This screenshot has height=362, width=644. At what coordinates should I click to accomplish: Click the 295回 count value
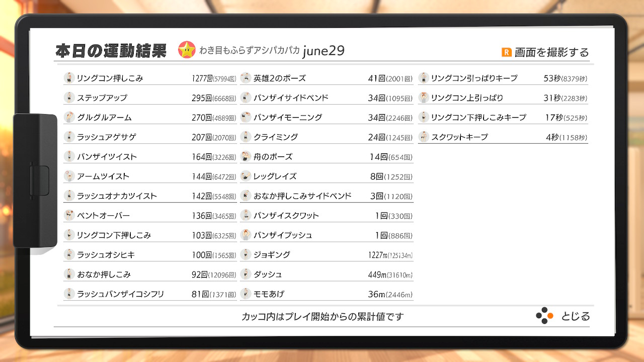[202, 98]
